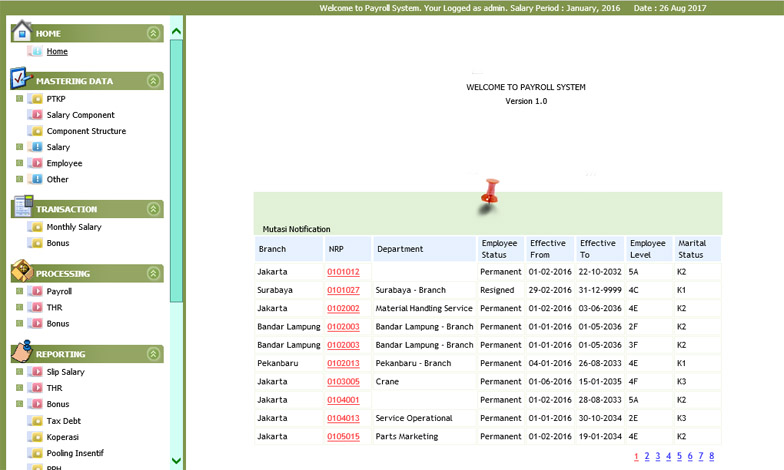Click the red pushpin above Mutasi Notification
784x470 pixels.
(490, 192)
